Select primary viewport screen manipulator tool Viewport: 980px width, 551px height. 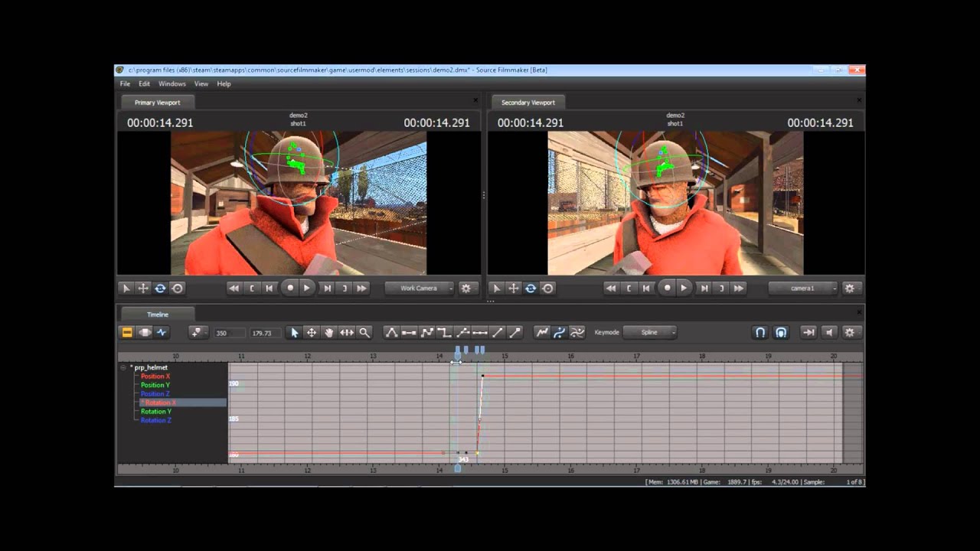tap(178, 289)
